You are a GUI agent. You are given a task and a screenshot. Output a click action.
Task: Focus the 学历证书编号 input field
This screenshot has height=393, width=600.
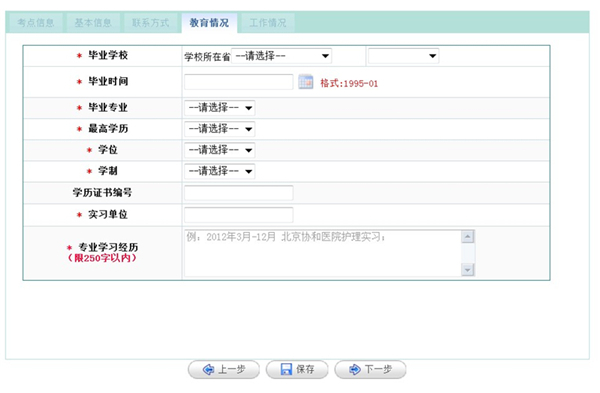pyautogui.click(x=239, y=193)
